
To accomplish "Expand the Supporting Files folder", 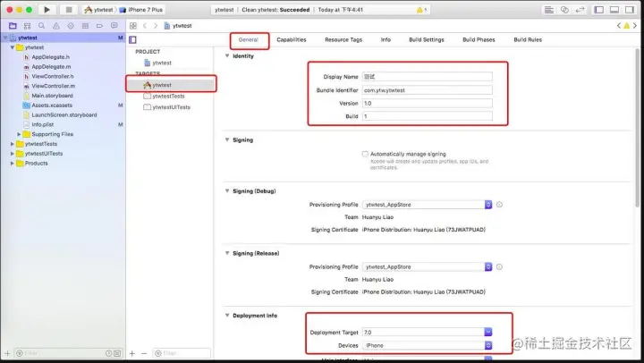I will [x=19, y=134].
